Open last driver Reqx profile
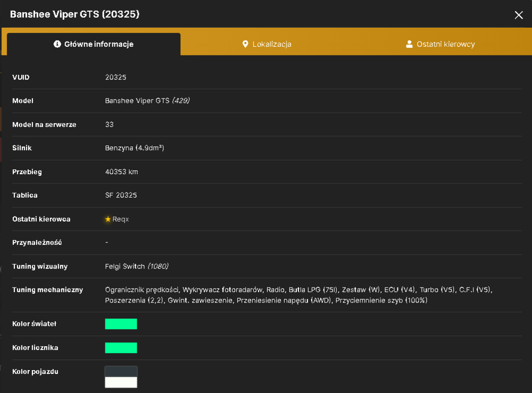Viewport: 532px width, 393px height. (x=120, y=219)
